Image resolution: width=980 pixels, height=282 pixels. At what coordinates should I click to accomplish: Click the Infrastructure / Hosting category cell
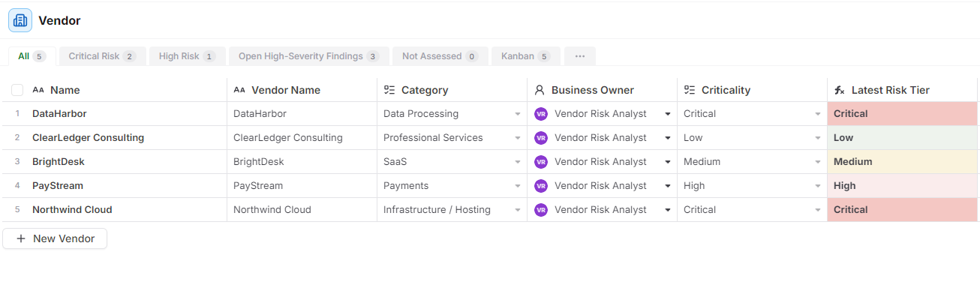[x=452, y=210]
